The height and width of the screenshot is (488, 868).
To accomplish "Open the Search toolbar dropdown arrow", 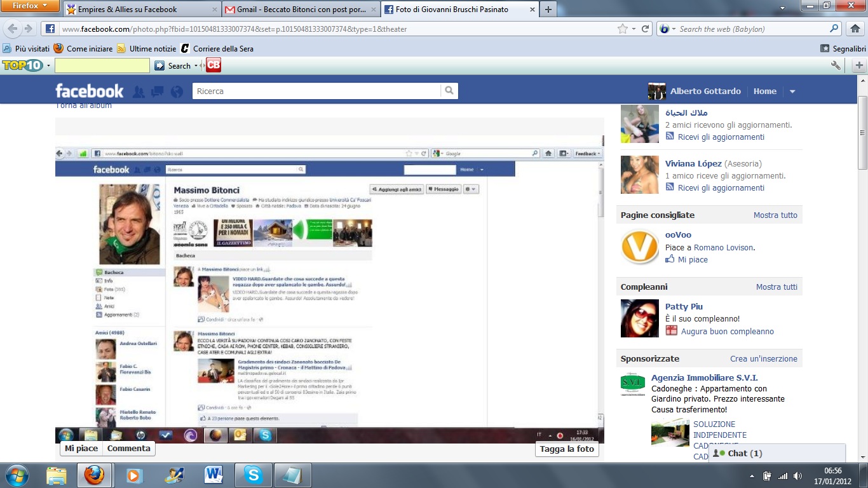I will [196, 66].
